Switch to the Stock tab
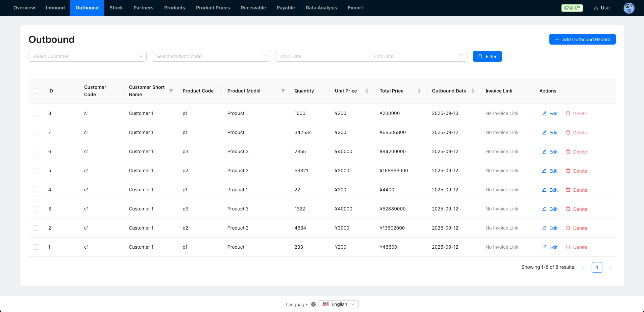 coord(116,8)
